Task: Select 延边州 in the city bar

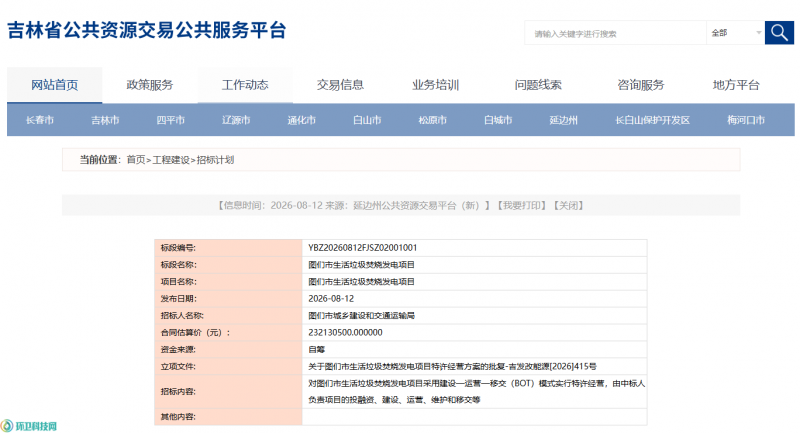Action: (564, 120)
